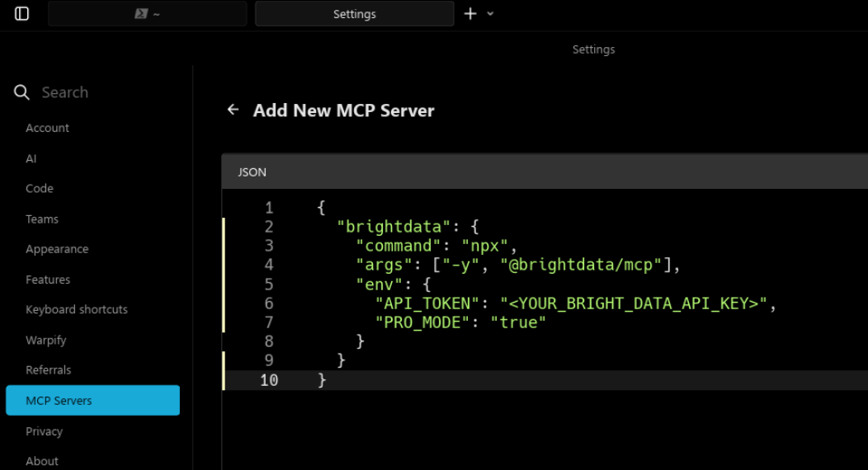This screenshot has width=868, height=470.
Task: Switch to the terminal tab labeled ~
Action: coord(147,14)
